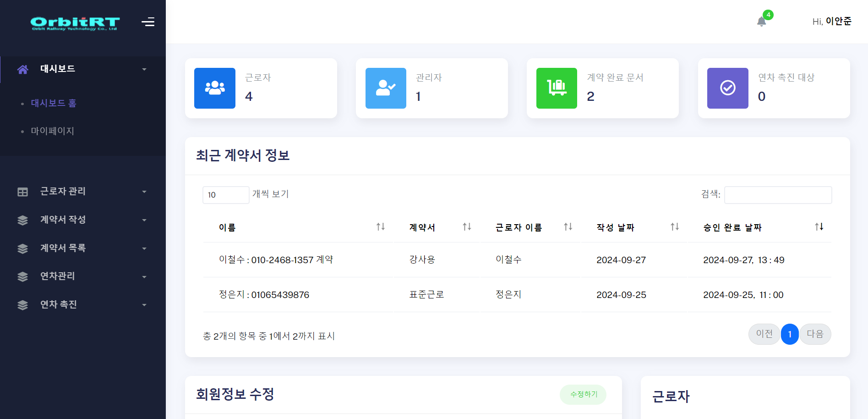Click the 관리자 user-check icon
Screen dimensions: 868x419
pyautogui.click(x=385, y=88)
